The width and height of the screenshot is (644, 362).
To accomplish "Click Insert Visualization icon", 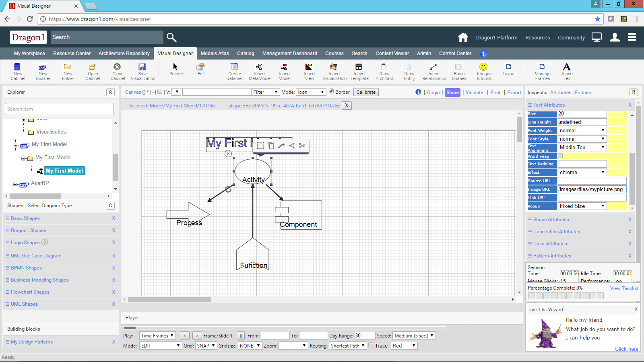I will pos(334,67).
